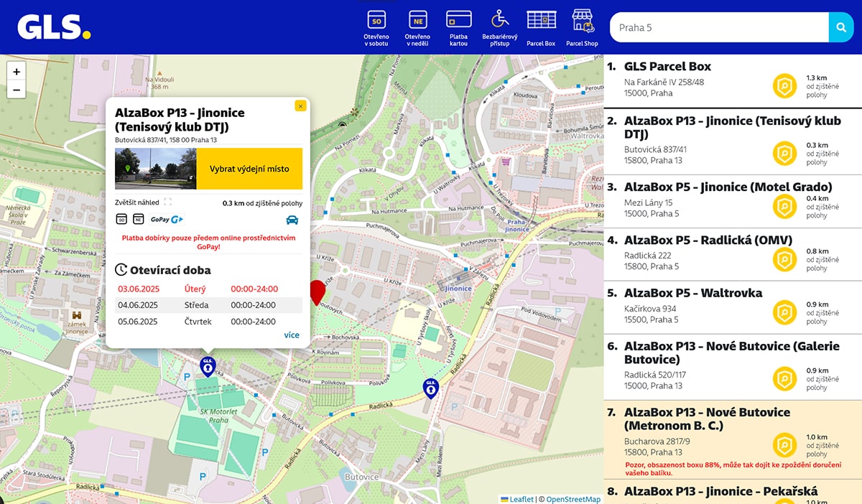The width and height of the screenshot is (862, 504).
Task: Select 'AlzaBox P13 - Jinonice (Tenisový klub DTJ)' list entry
Action: (733, 141)
